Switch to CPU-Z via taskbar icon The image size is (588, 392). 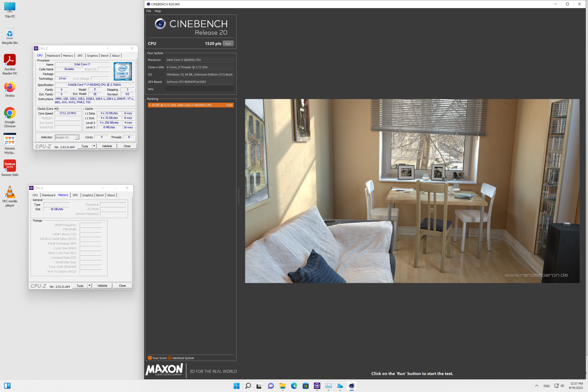tap(317, 386)
